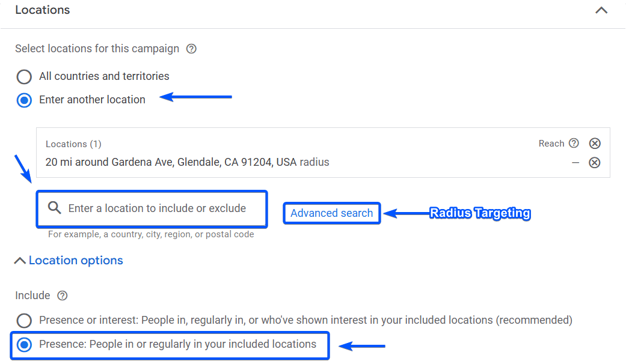Viewport: 626px width, 364px height.
Task: Remove all locations using the header X icon
Action: (x=595, y=144)
